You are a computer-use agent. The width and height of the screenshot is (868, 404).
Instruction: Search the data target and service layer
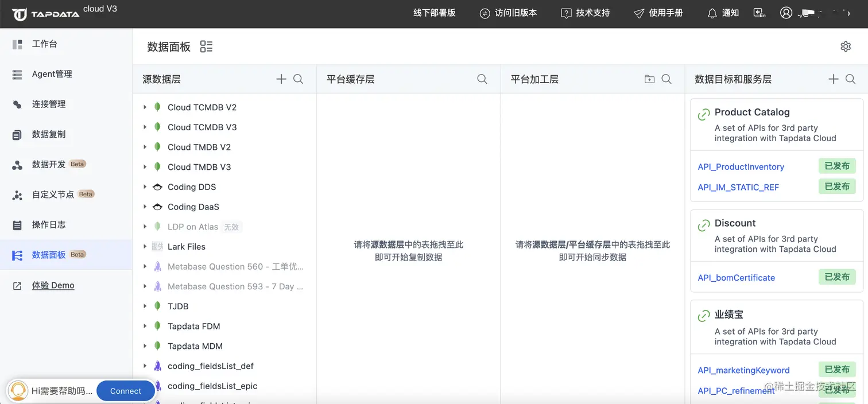tap(851, 79)
